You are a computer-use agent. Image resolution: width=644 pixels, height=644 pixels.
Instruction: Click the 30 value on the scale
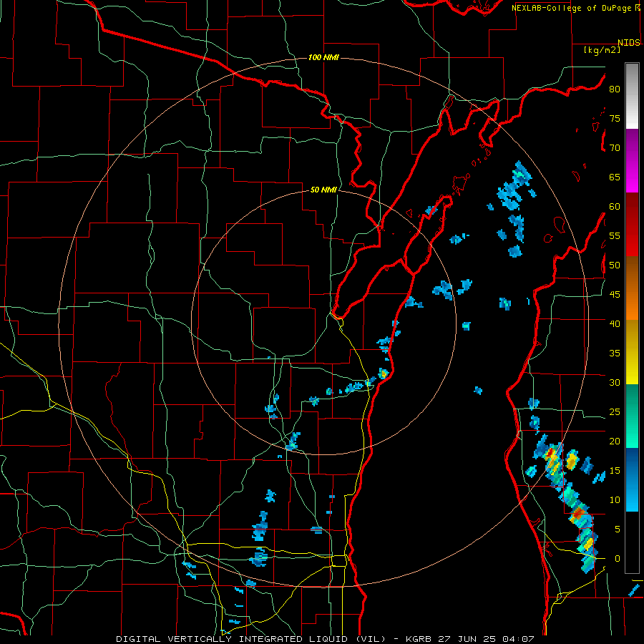click(615, 382)
